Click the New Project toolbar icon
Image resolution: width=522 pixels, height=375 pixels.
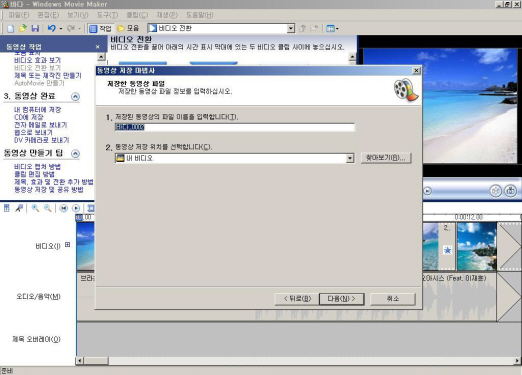pyautogui.click(x=11, y=29)
